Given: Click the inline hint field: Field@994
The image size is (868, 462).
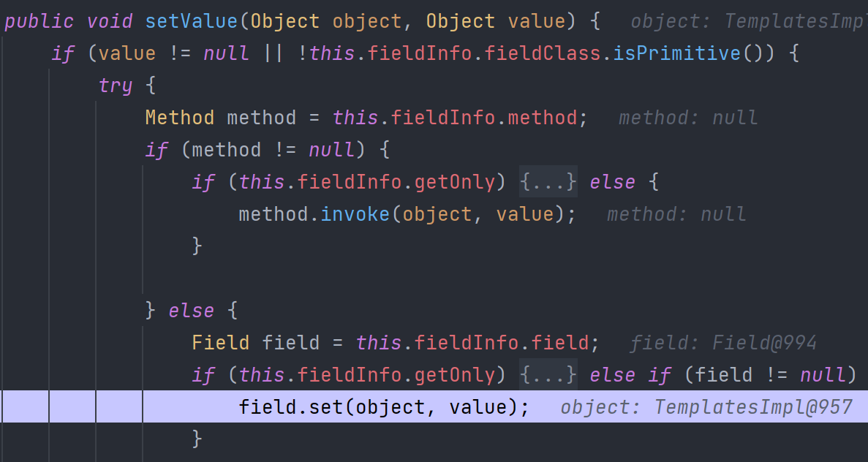Looking at the screenshot, I should pos(723,343).
